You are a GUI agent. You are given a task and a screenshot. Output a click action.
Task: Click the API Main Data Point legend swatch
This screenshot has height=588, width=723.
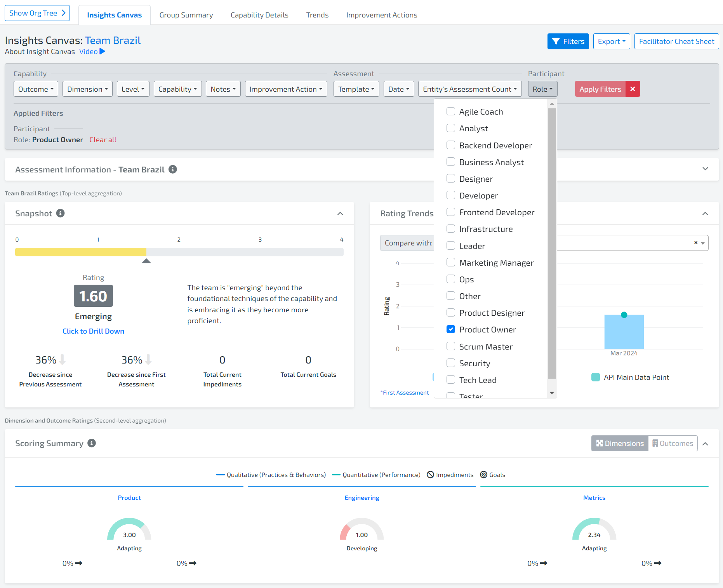click(x=596, y=377)
